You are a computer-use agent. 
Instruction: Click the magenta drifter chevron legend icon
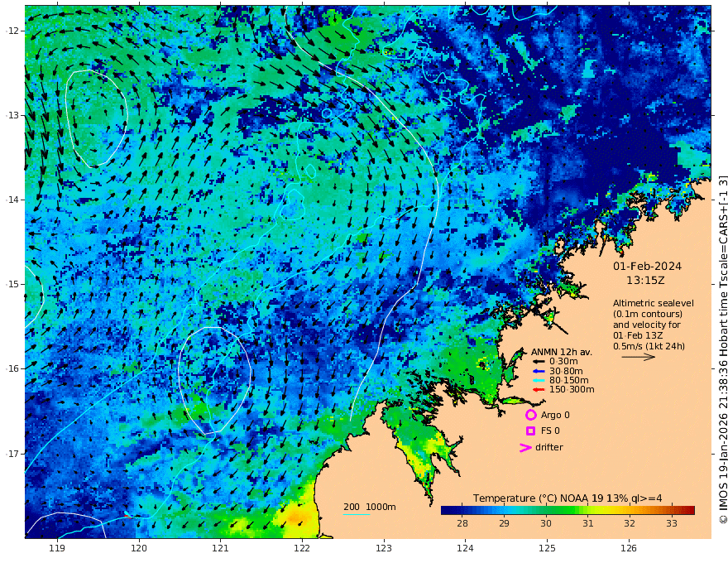coord(525,447)
